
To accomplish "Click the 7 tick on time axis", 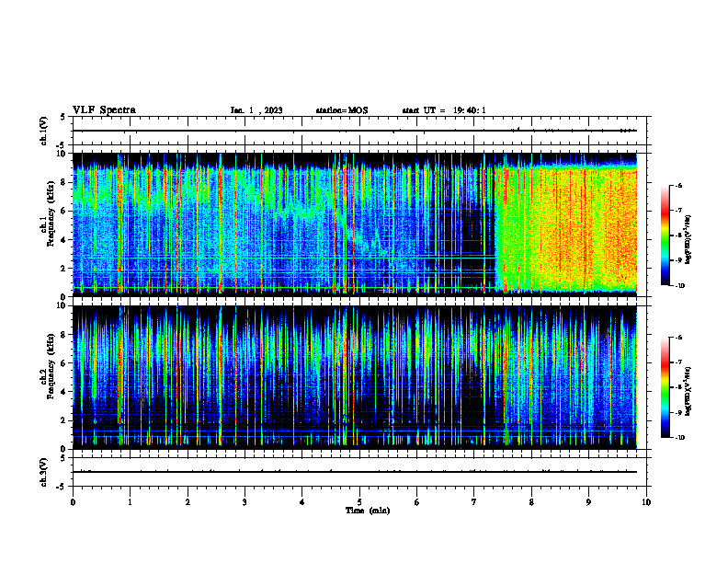I will [x=474, y=502].
